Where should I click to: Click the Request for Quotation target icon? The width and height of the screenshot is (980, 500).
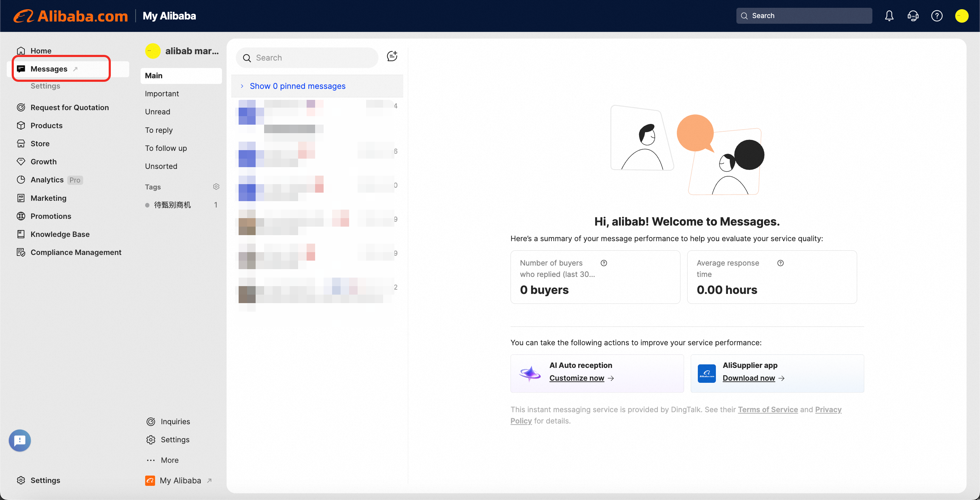pyautogui.click(x=21, y=107)
